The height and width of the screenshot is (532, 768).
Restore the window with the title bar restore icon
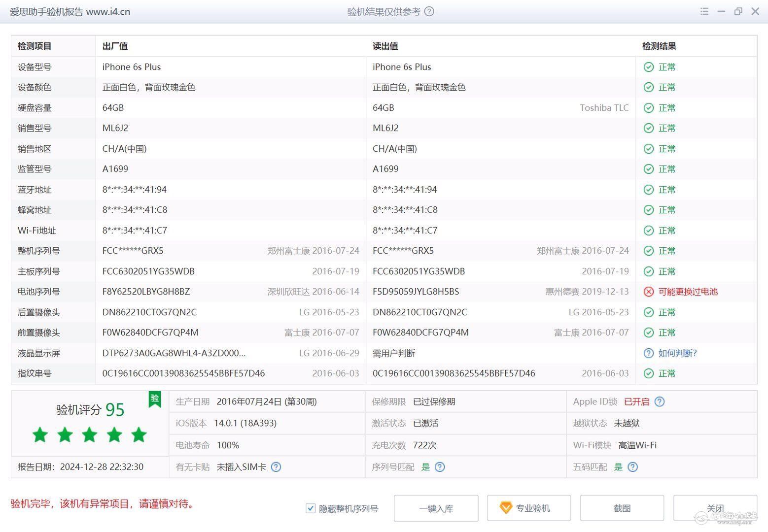click(x=738, y=11)
